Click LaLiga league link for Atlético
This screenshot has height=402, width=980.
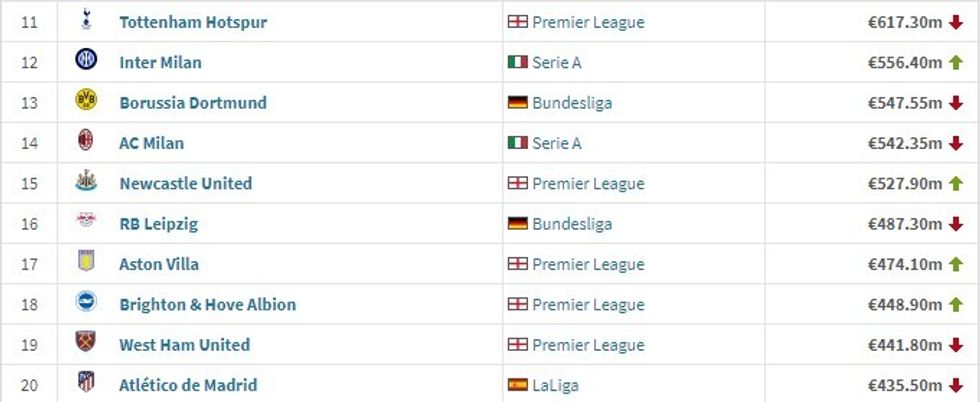point(555,385)
